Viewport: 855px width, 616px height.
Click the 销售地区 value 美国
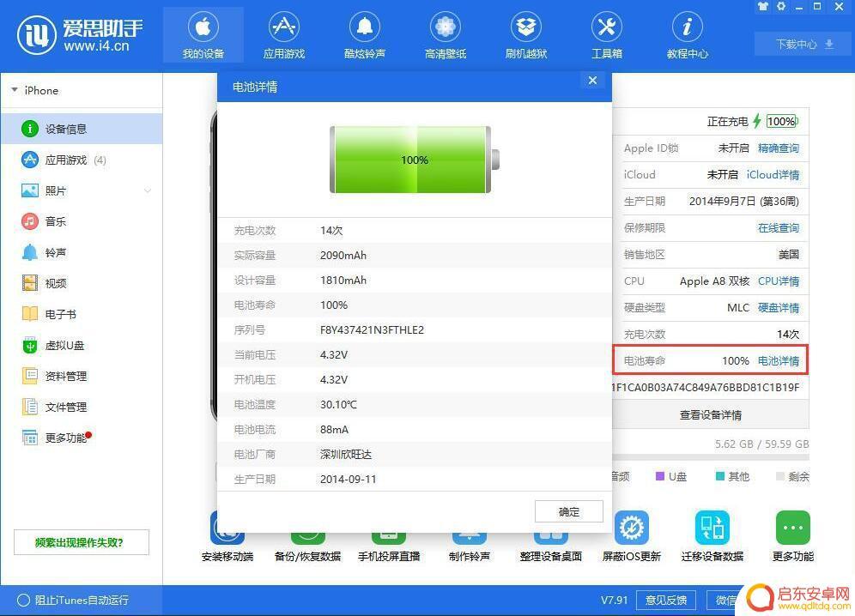point(789,255)
